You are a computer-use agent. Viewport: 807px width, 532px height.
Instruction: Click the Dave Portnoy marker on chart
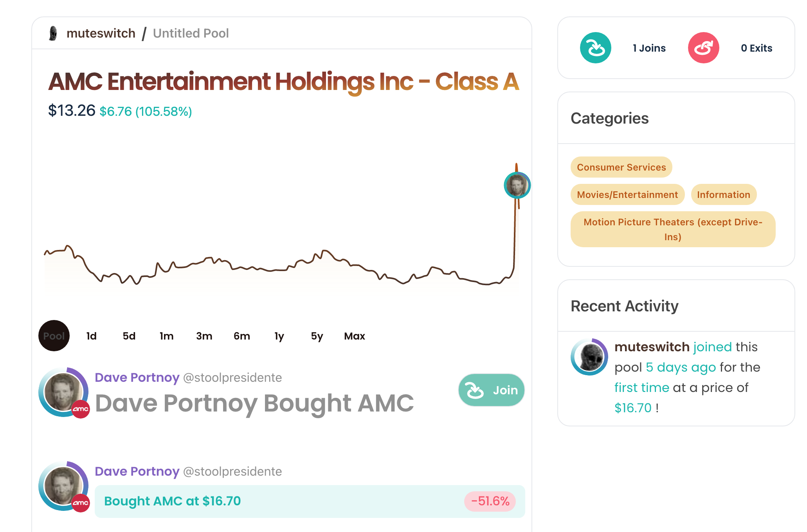tap(517, 185)
